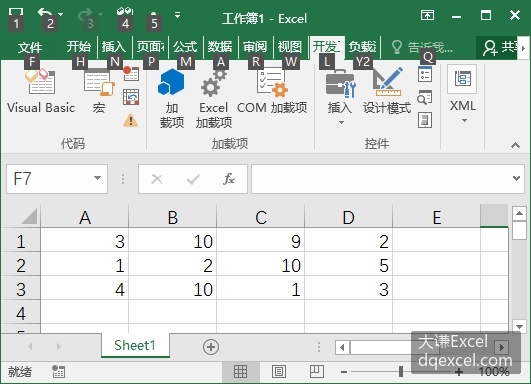This screenshot has width=531, height=384.
Task: Switch to Normal view
Action: tap(240, 371)
